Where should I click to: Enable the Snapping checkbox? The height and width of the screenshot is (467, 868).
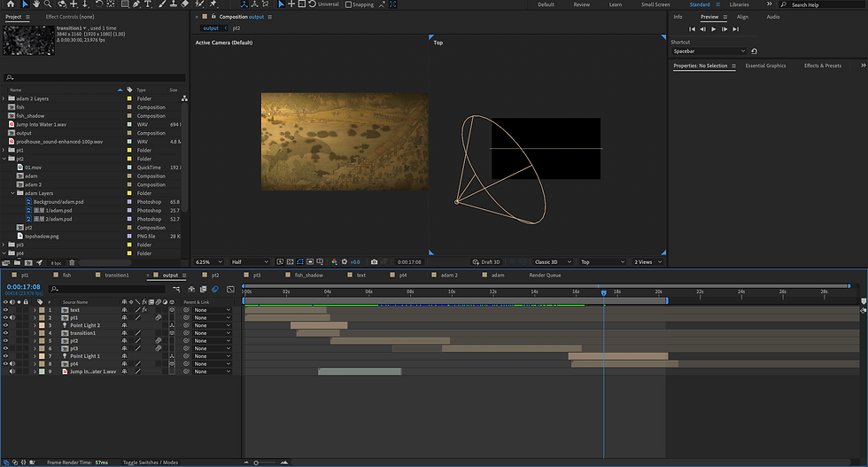click(x=348, y=4)
